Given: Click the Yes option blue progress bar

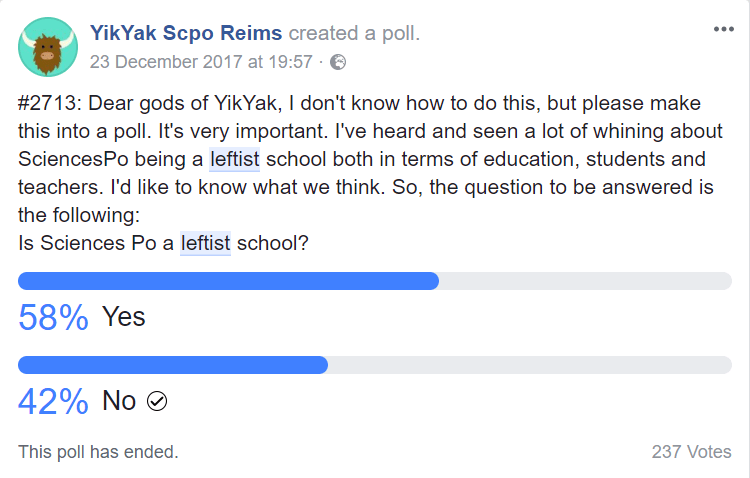Looking at the screenshot, I should point(228,281).
